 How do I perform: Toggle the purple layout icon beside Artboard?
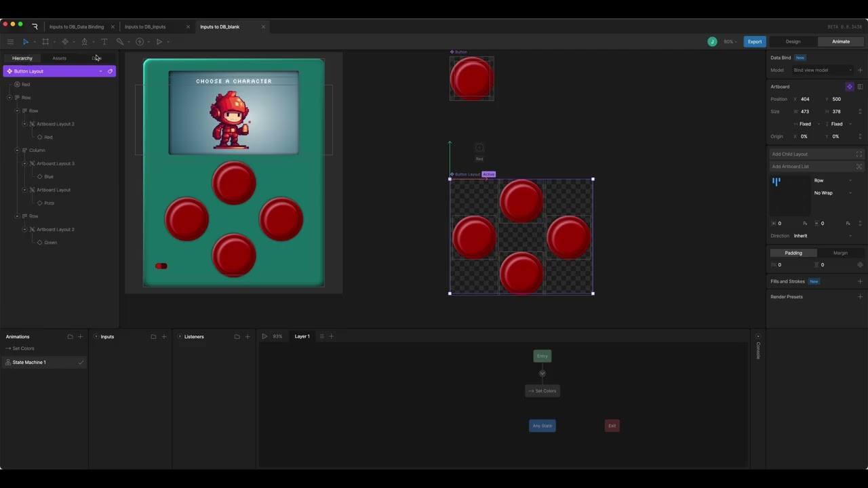pyautogui.click(x=849, y=87)
